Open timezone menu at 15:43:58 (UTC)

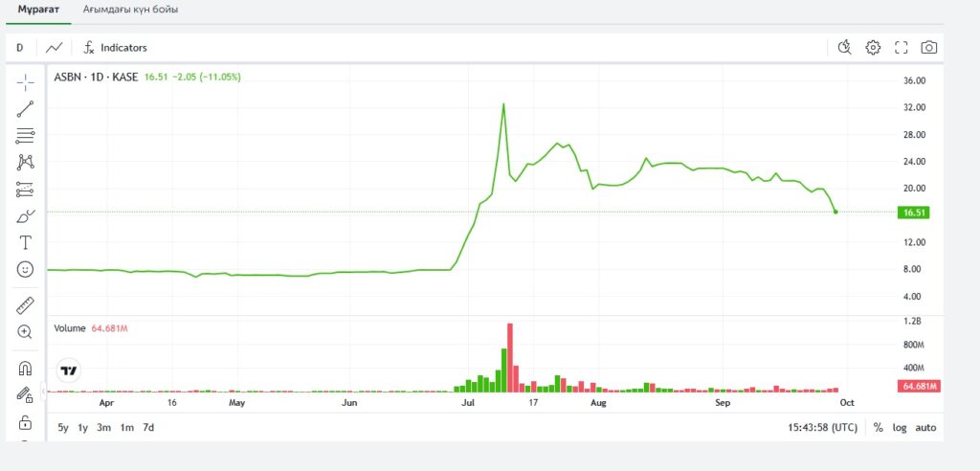(x=822, y=428)
